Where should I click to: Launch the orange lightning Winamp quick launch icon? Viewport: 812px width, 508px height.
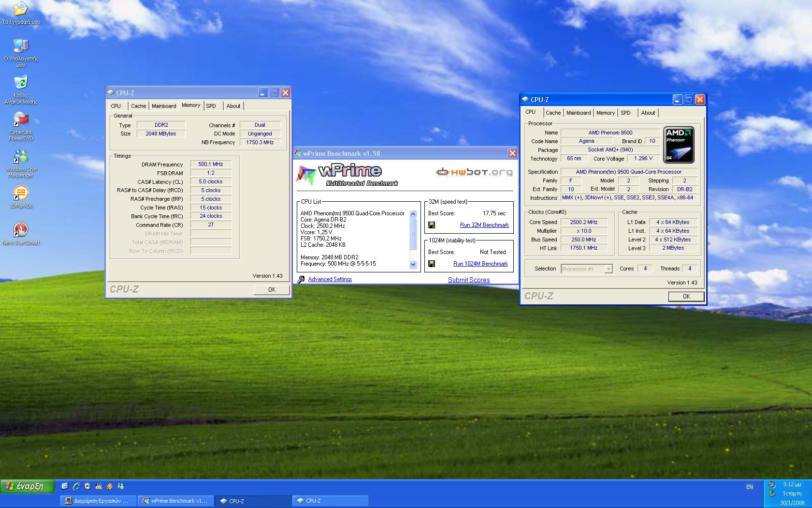point(110,486)
